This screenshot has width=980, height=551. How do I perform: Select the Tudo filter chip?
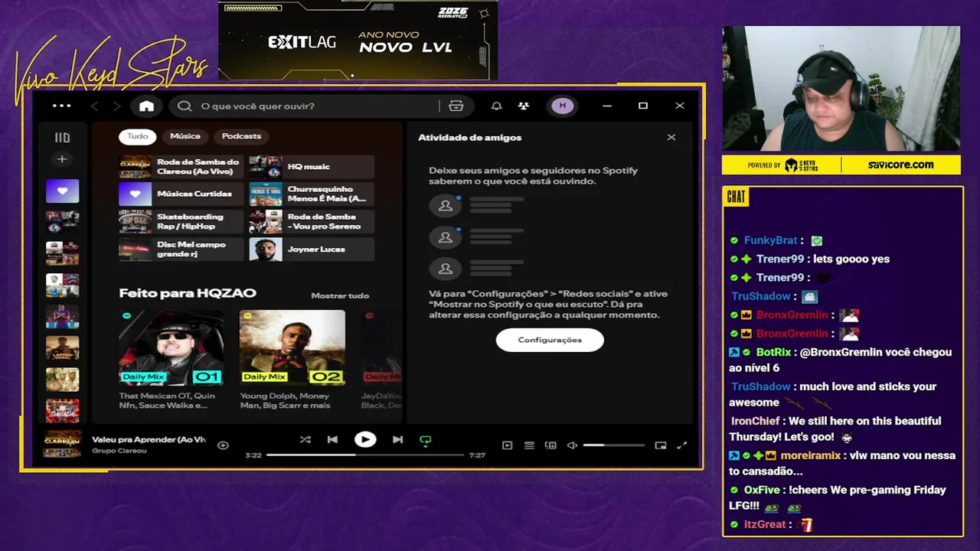pos(138,136)
